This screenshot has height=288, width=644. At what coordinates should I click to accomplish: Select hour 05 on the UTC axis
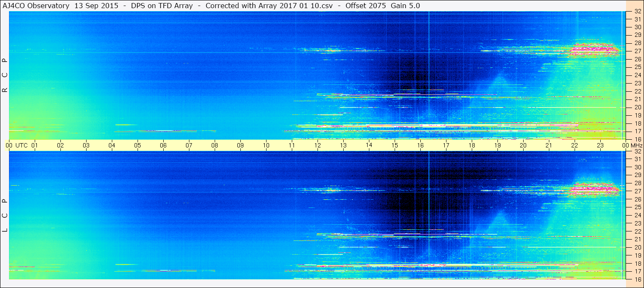(138, 145)
